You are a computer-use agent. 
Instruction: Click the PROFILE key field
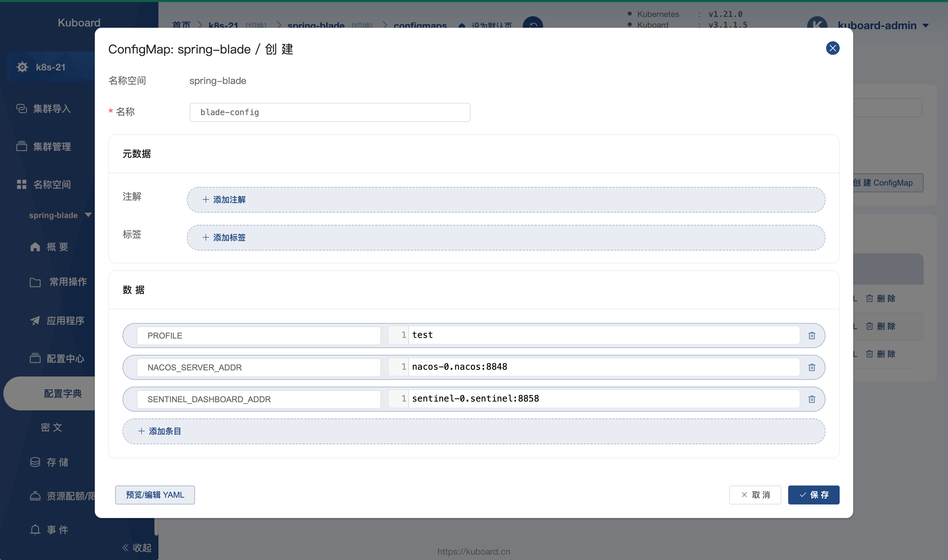click(259, 336)
